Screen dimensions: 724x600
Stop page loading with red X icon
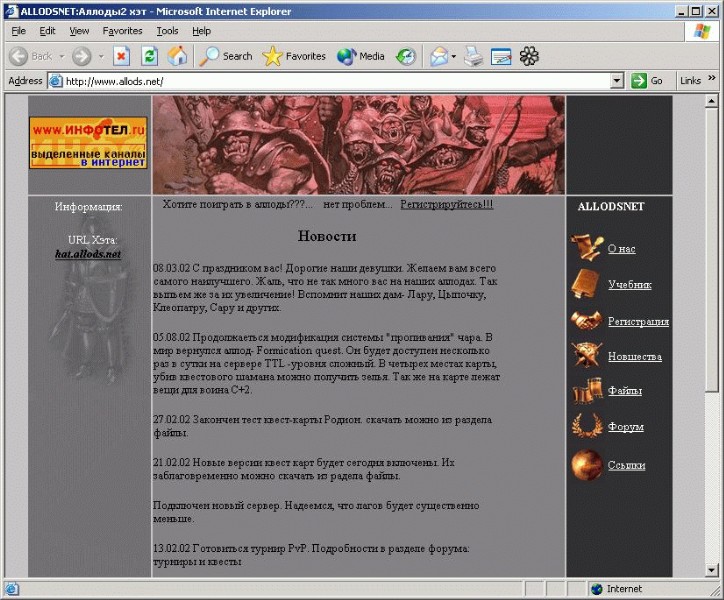click(121, 56)
